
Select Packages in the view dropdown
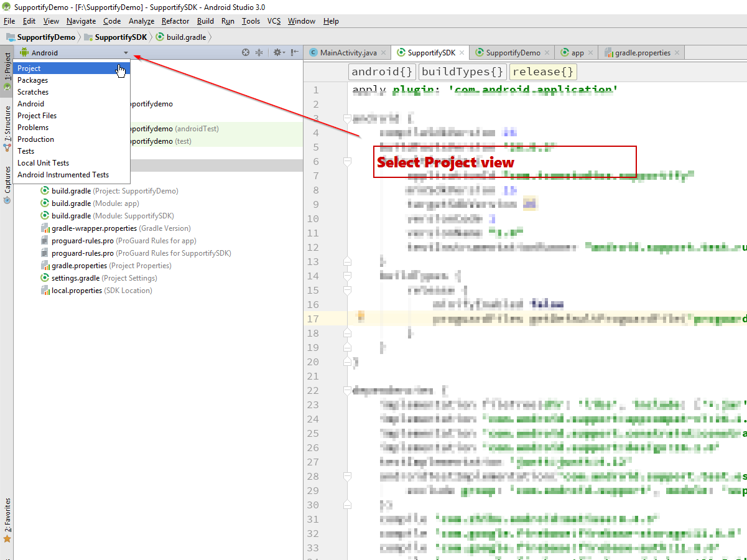72,80
